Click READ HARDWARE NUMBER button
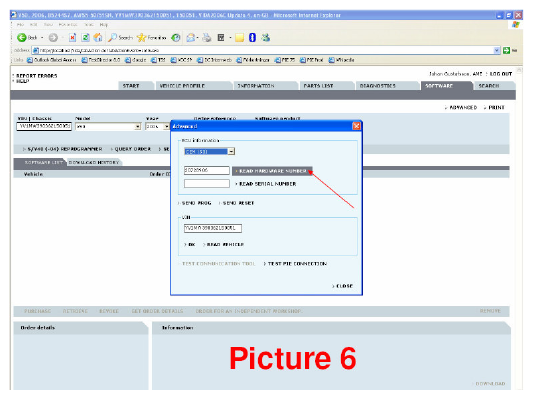The height and width of the screenshot is (399, 533). (272, 171)
